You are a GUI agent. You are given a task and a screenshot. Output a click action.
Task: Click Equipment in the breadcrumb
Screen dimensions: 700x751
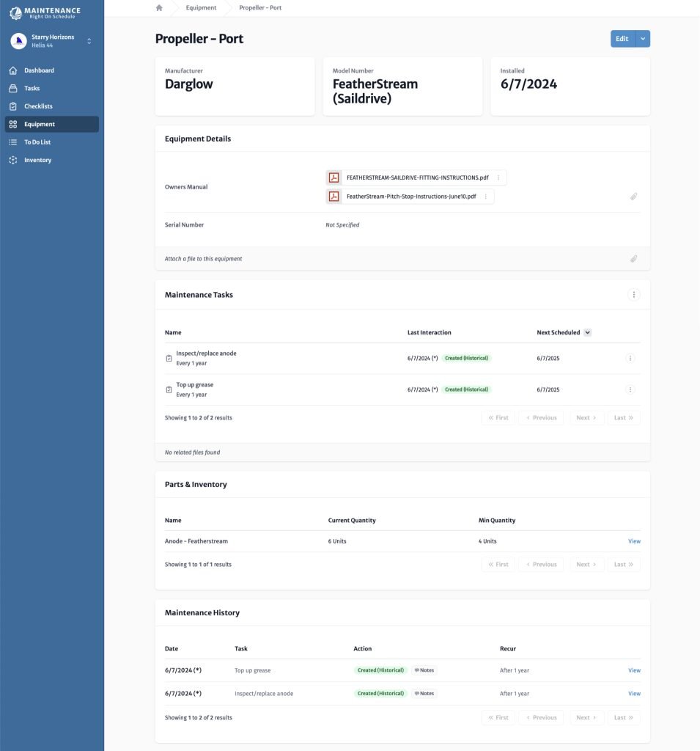(x=201, y=7)
